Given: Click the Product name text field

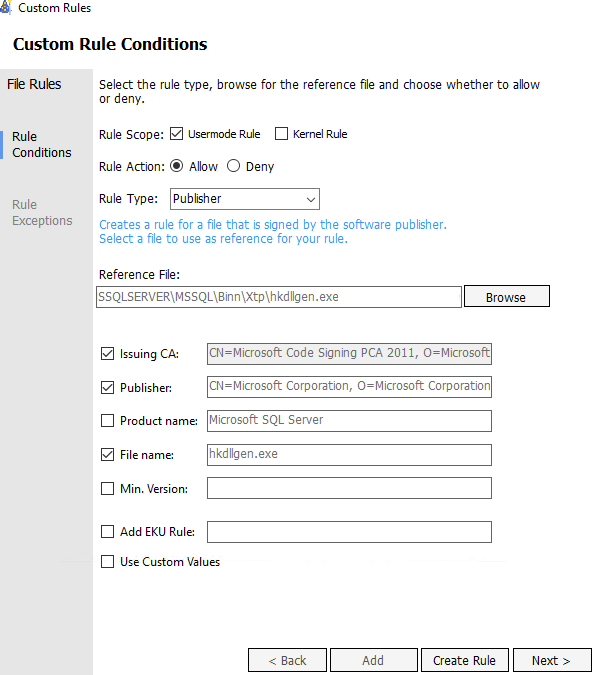Looking at the screenshot, I should (x=349, y=421).
